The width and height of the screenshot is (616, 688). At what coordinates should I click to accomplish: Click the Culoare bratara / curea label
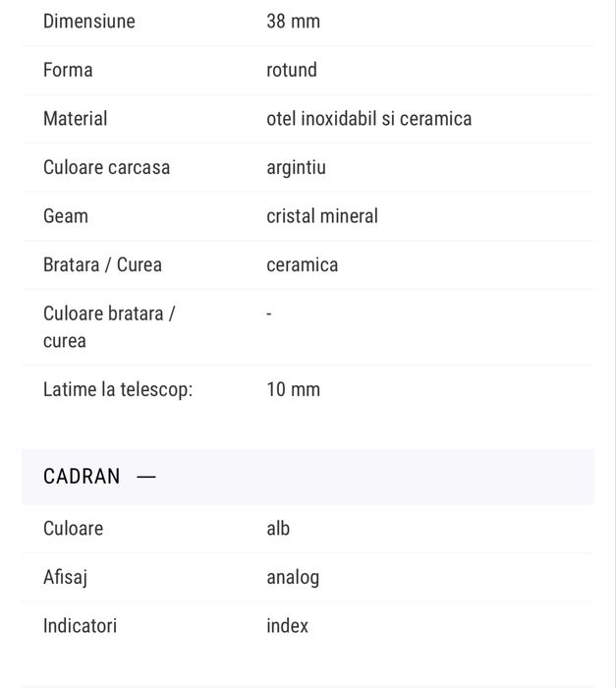tap(108, 327)
